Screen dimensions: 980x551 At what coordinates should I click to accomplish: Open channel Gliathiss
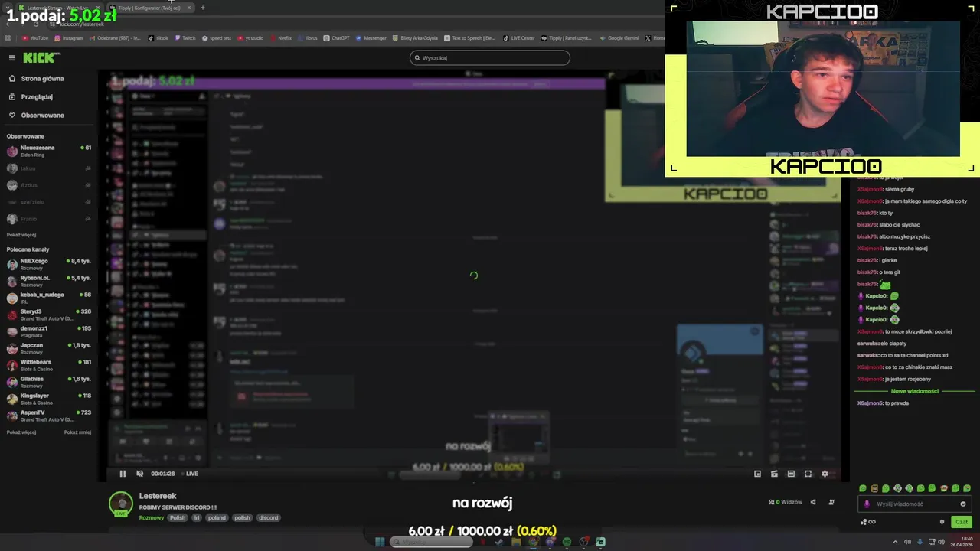[x=48, y=382]
